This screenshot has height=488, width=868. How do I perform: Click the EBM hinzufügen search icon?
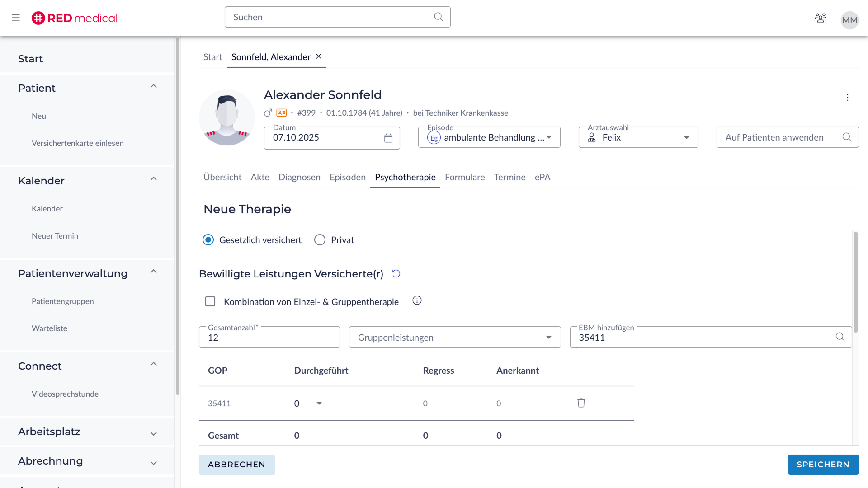(x=840, y=337)
